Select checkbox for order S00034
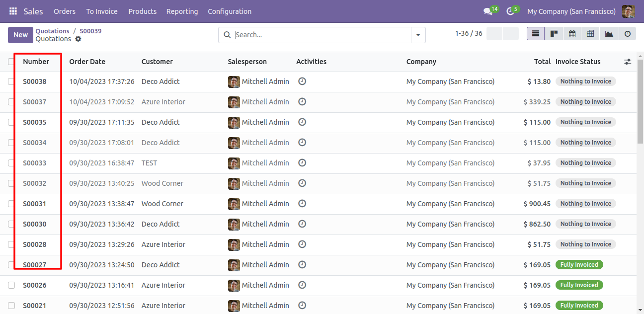 [11, 143]
